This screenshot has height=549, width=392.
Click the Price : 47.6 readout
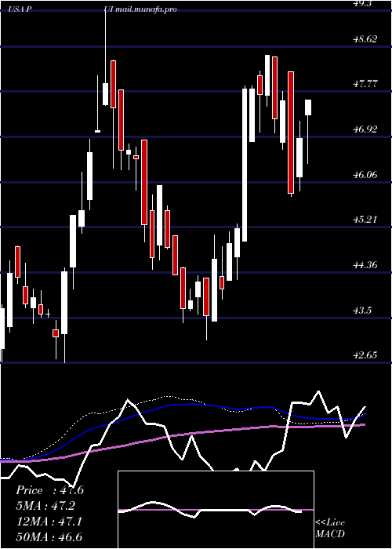(x=49, y=490)
